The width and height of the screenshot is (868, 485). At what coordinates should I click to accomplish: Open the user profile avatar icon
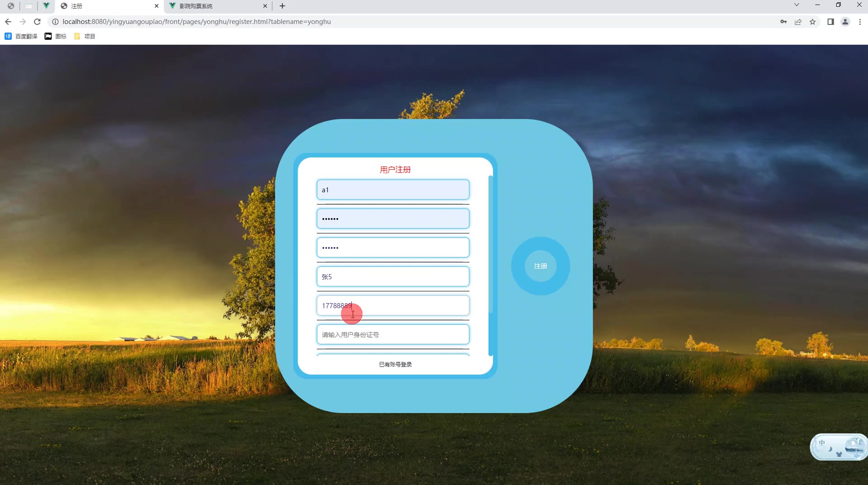tap(845, 22)
